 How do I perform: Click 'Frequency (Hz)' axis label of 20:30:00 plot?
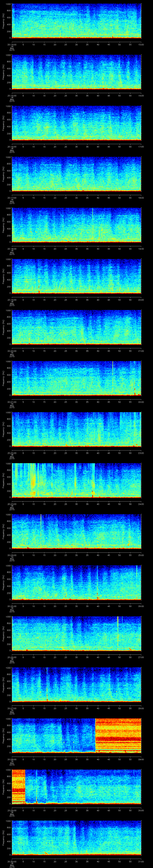(3, 838)
